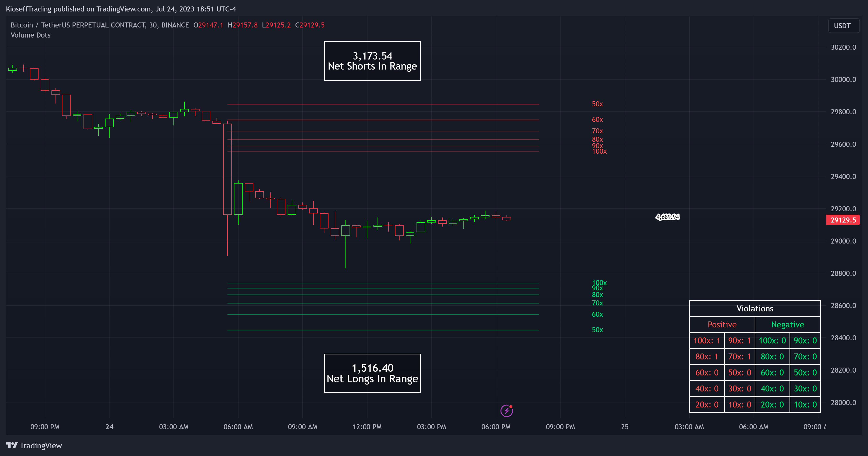Click the green 70x long liquidation label

[x=597, y=303]
